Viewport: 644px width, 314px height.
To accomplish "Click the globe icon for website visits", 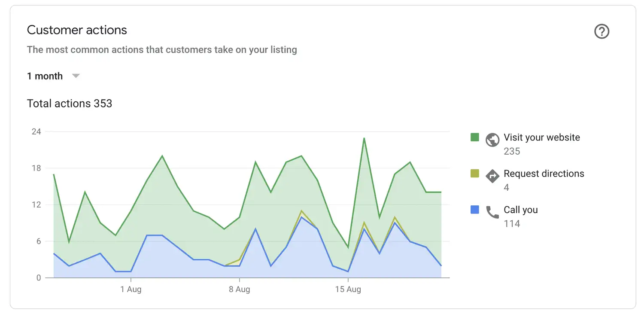I will [492, 140].
